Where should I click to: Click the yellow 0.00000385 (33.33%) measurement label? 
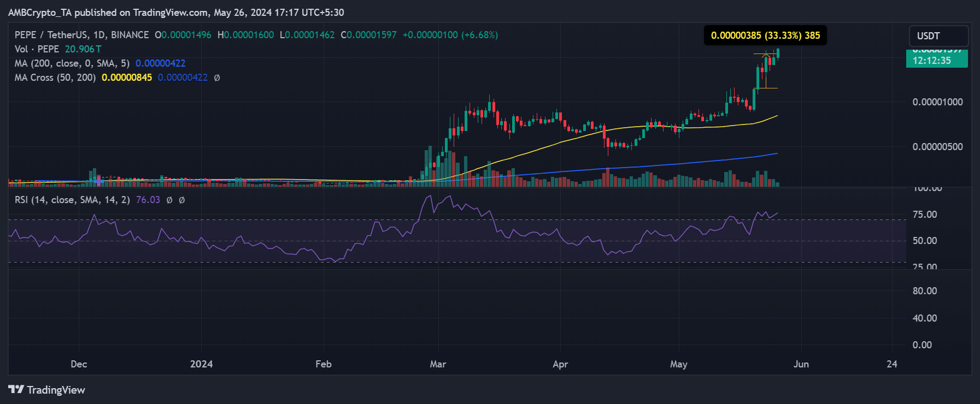[765, 35]
